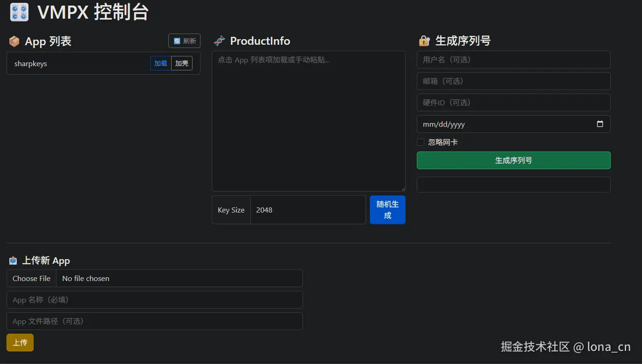
Task: Click the 加载 button for sharpkeys
Action: click(x=160, y=63)
